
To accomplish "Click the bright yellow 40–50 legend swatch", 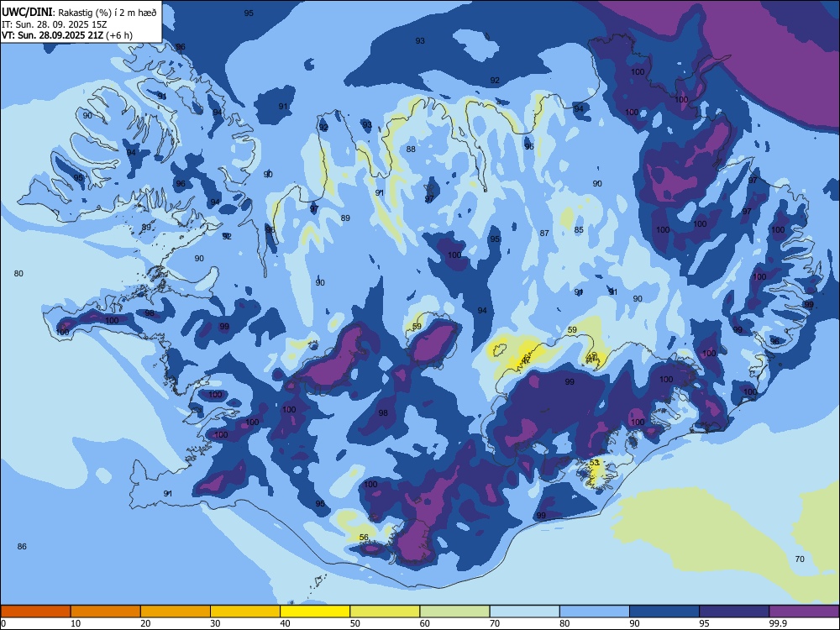I will click(315, 612).
